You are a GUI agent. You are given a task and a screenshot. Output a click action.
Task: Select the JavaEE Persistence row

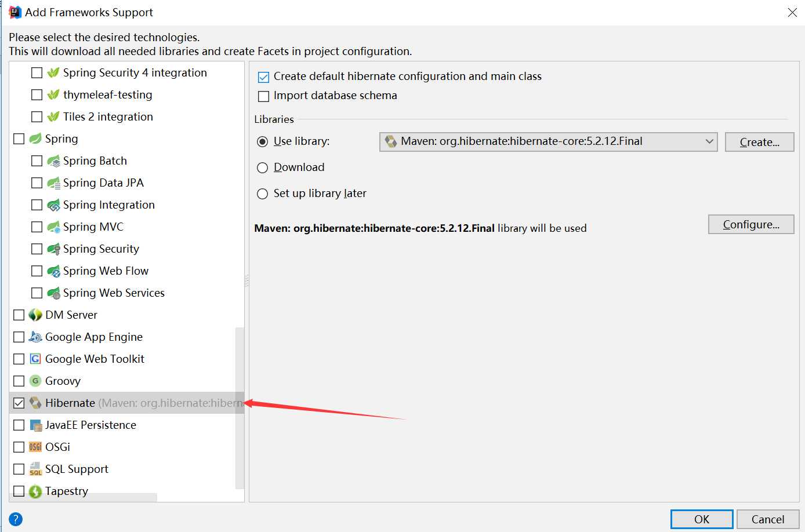126,425
